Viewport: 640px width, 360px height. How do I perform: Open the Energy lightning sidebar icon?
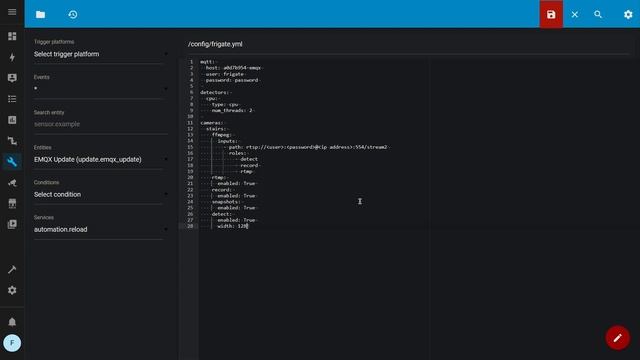coord(12,57)
